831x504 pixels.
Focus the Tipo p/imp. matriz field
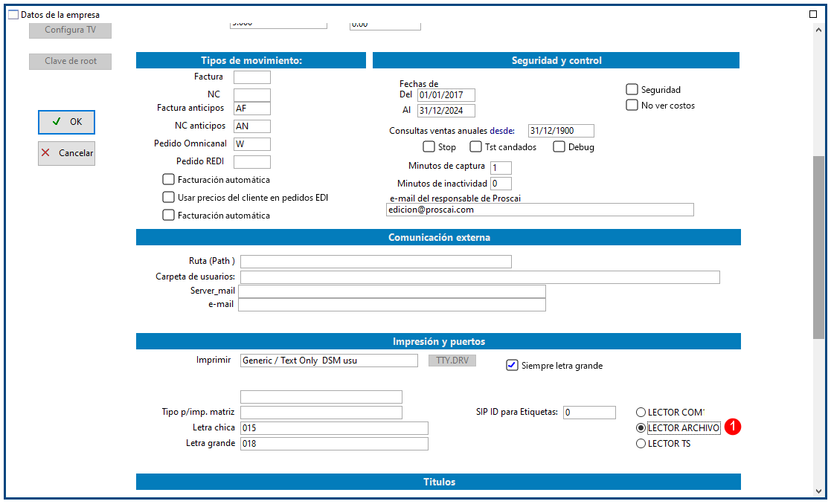tap(321, 413)
